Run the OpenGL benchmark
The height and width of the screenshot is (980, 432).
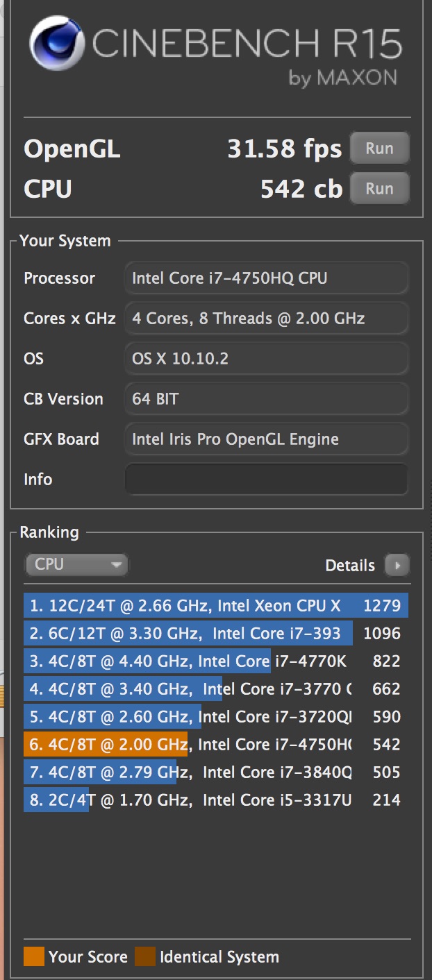coord(379,148)
